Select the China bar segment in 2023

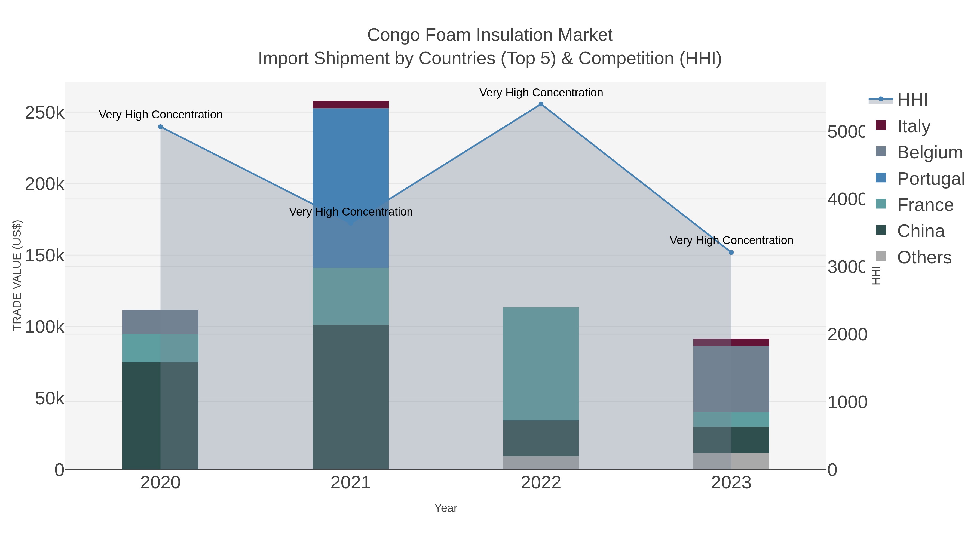731,440
